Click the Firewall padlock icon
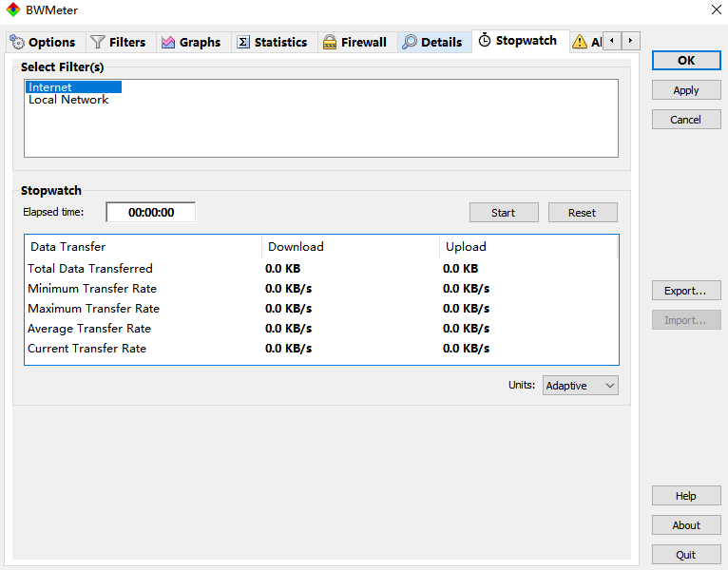Image resolution: width=728 pixels, height=570 pixels. pos(330,42)
